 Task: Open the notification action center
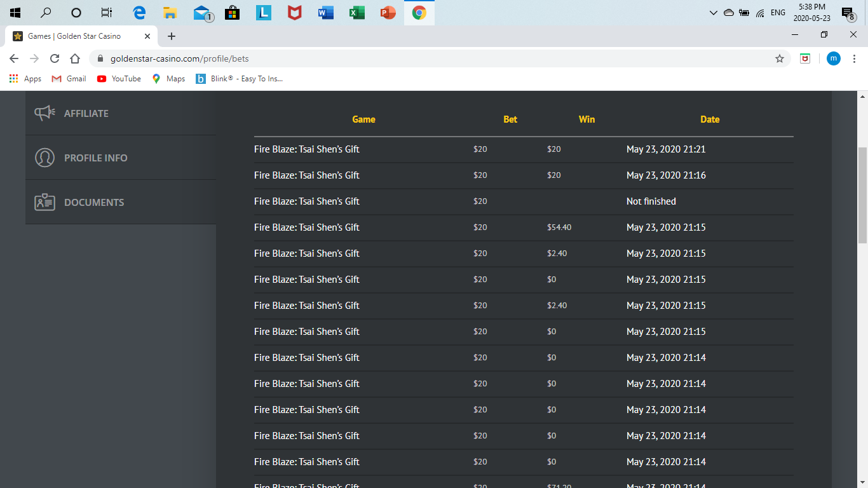tap(848, 13)
